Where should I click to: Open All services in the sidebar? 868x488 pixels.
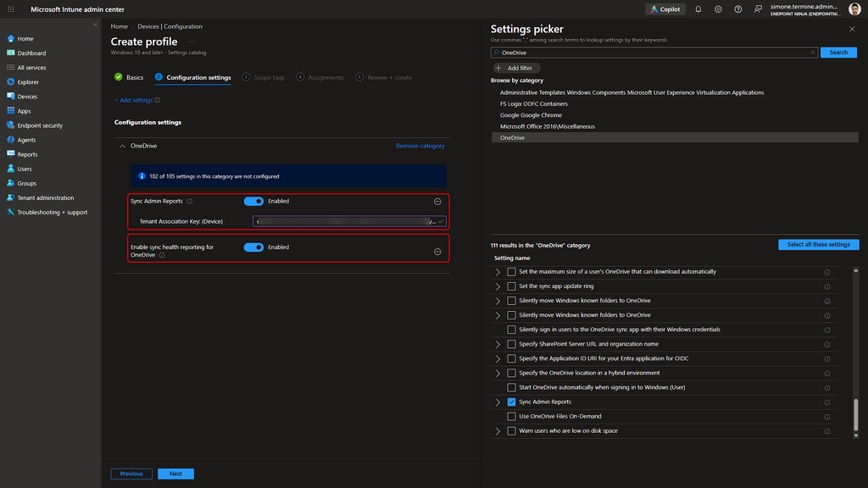31,68
